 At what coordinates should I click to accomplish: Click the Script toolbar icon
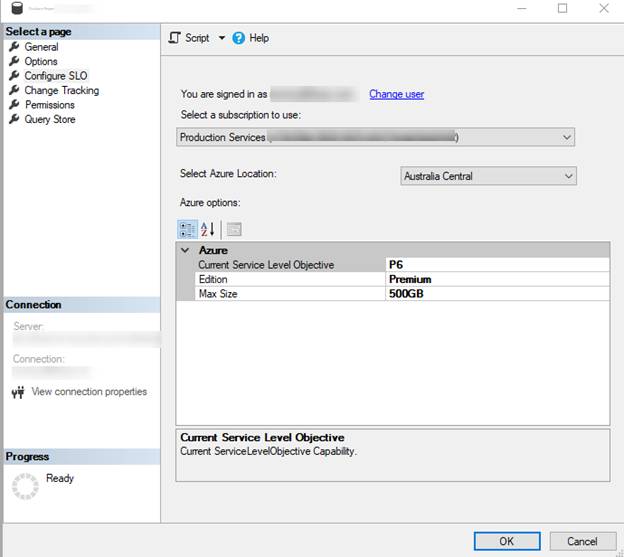coord(176,38)
